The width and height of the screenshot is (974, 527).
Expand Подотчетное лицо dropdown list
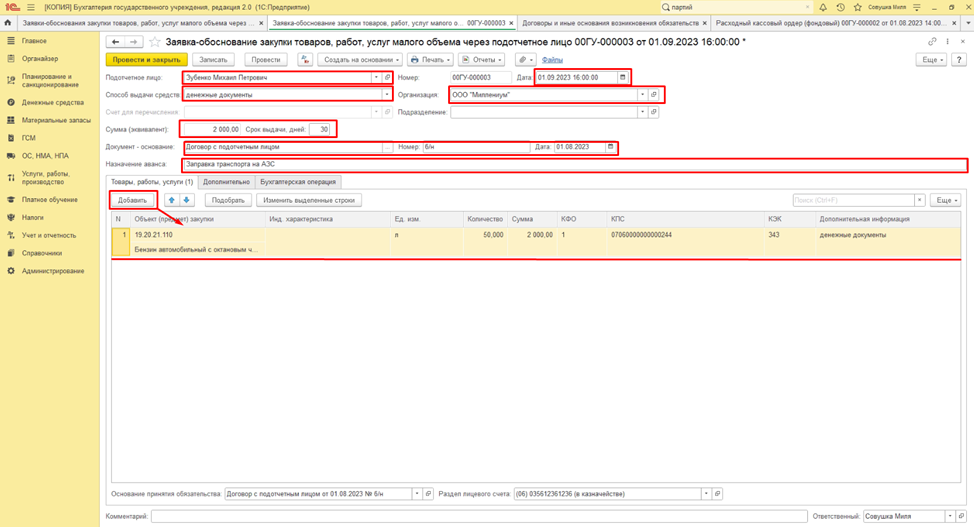[x=376, y=77]
